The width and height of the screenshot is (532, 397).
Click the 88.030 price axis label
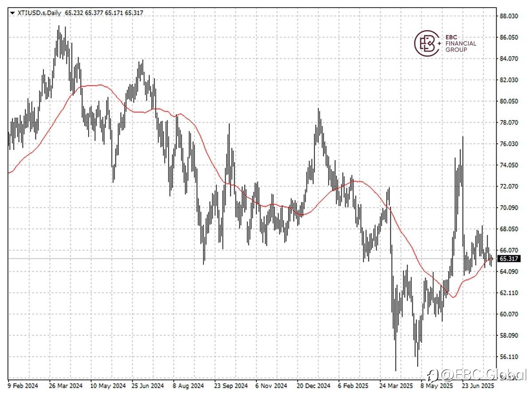(x=509, y=16)
